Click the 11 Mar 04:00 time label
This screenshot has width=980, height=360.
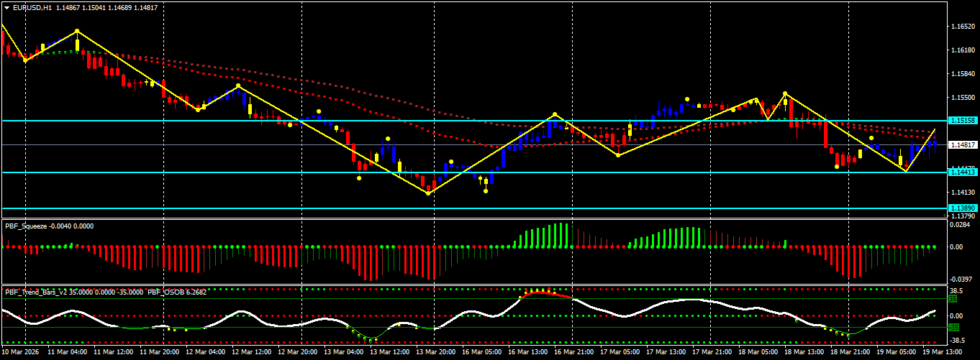[x=69, y=354]
